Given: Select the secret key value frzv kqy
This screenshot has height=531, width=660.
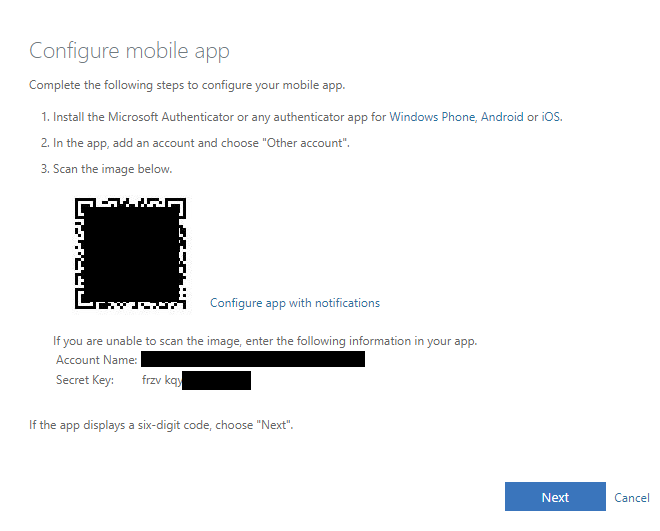Looking at the screenshot, I should click(162, 380).
